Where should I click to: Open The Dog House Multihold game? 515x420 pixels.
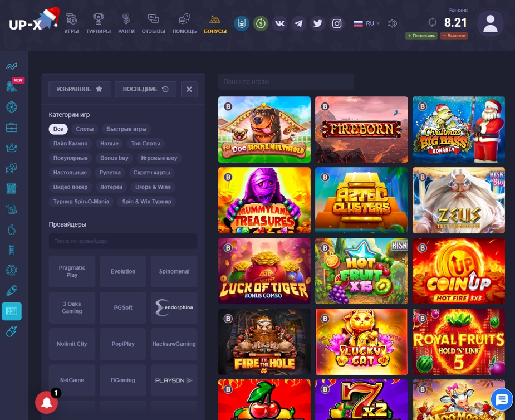[x=264, y=129]
